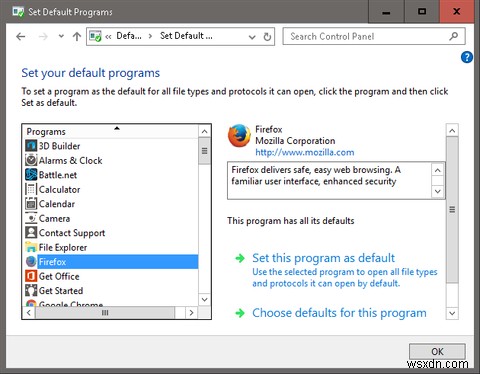Screen dimensions: 480x374
Task: Click the OK button
Action: (x=437, y=351)
